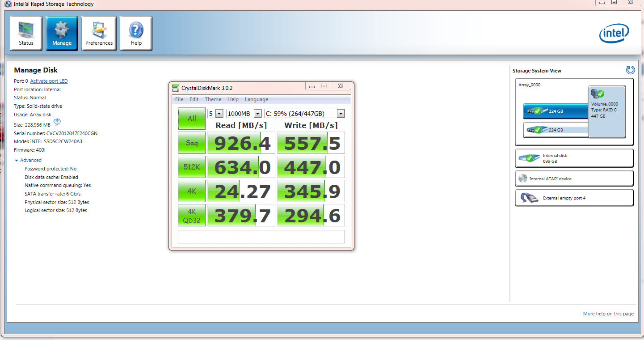
Task: Select External empty port 4
Action: click(574, 198)
